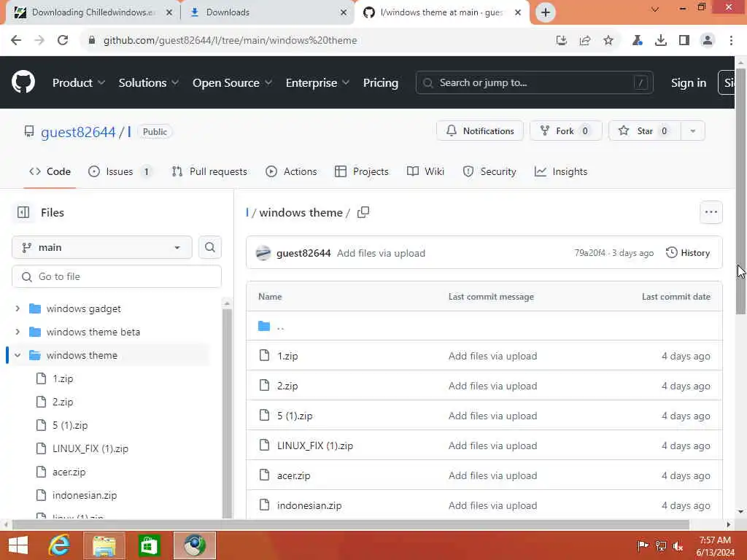747x560 pixels.
Task: View commit History
Action: [688, 253]
